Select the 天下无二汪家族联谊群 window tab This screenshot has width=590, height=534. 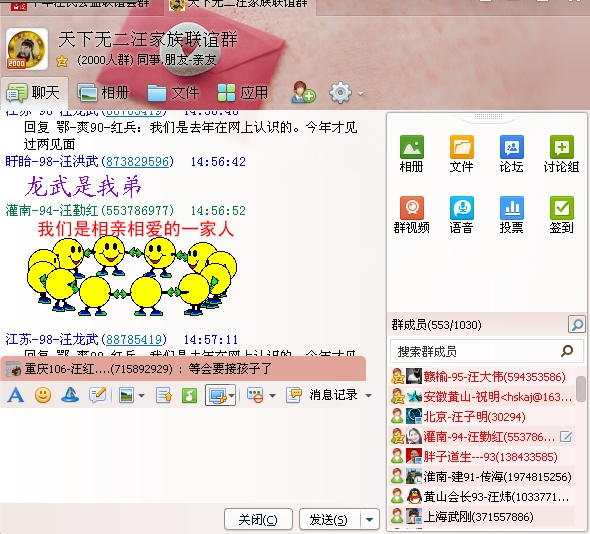[240, 5]
